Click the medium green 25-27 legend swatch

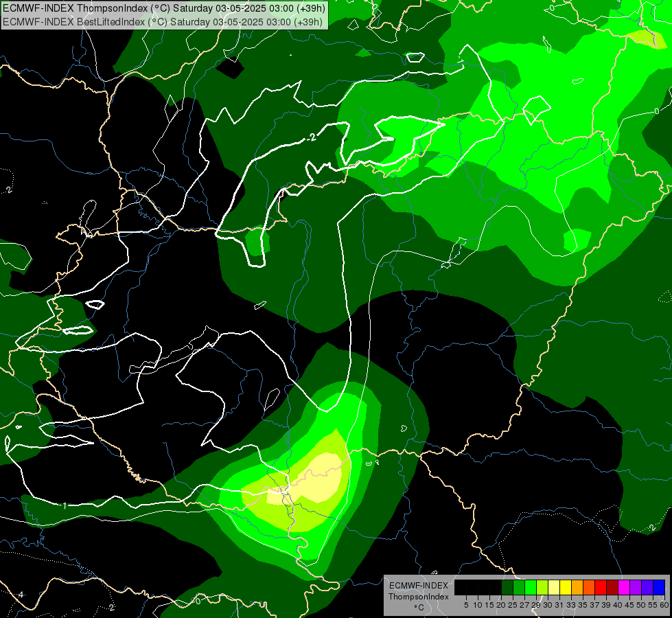pyautogui.click(x=519, y=587)
